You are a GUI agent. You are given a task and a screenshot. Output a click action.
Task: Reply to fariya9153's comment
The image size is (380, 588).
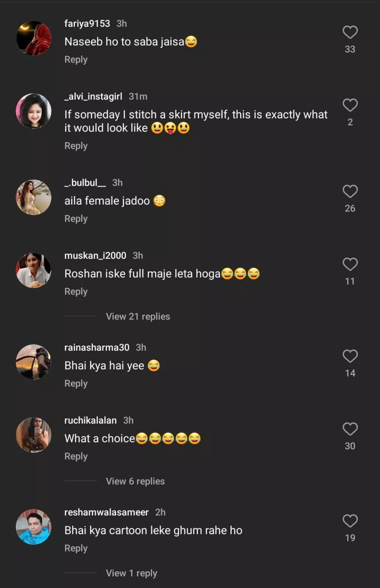click(76, 60)
